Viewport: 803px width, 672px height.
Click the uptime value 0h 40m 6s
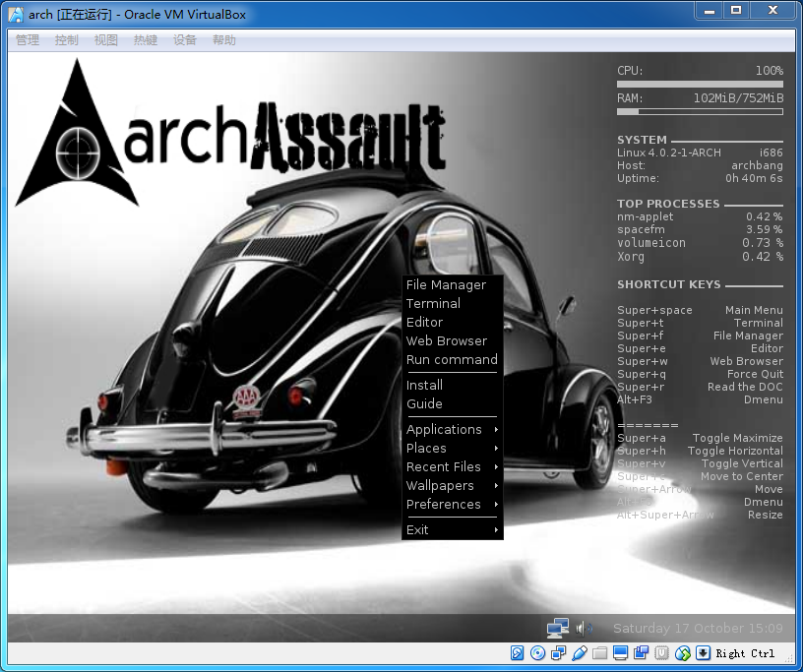pos(754,178)
